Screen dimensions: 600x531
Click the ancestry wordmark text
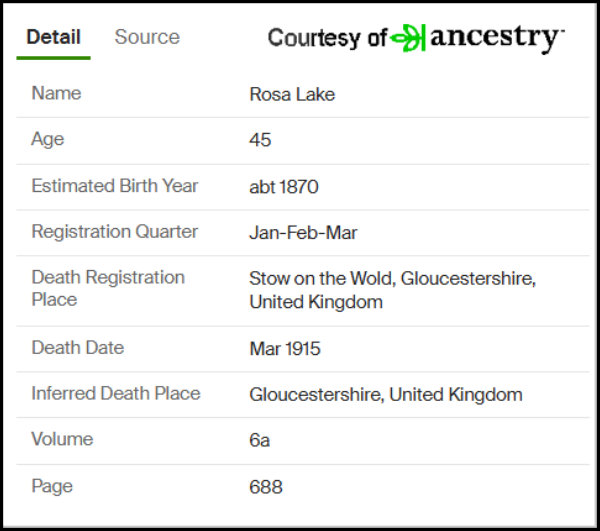point(496,38)
